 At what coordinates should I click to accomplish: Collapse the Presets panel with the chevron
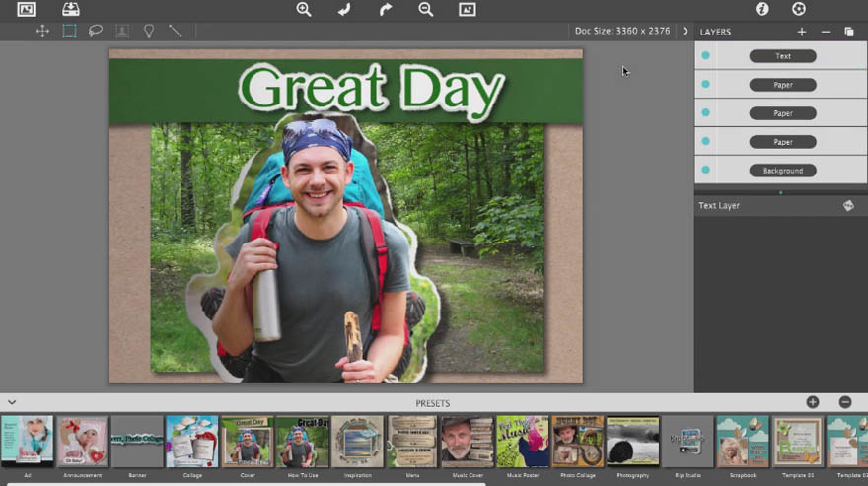(x=12, y=402)
